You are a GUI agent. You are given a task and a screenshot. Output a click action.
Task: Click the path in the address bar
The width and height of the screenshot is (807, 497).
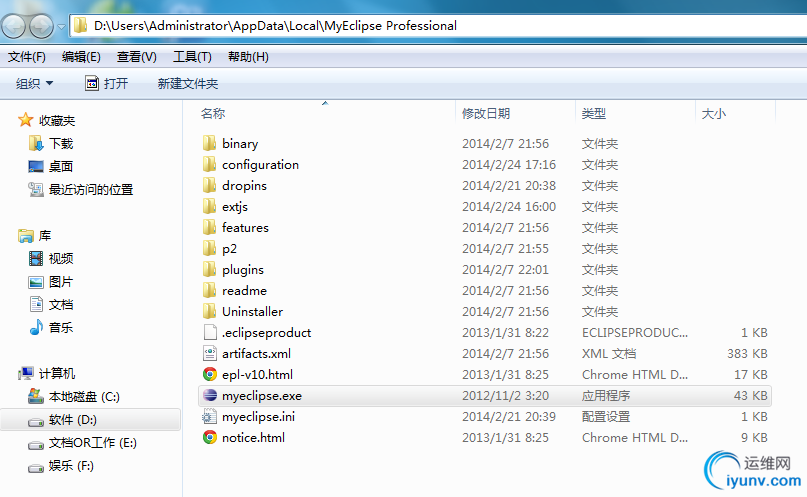(x=275, y=26)
